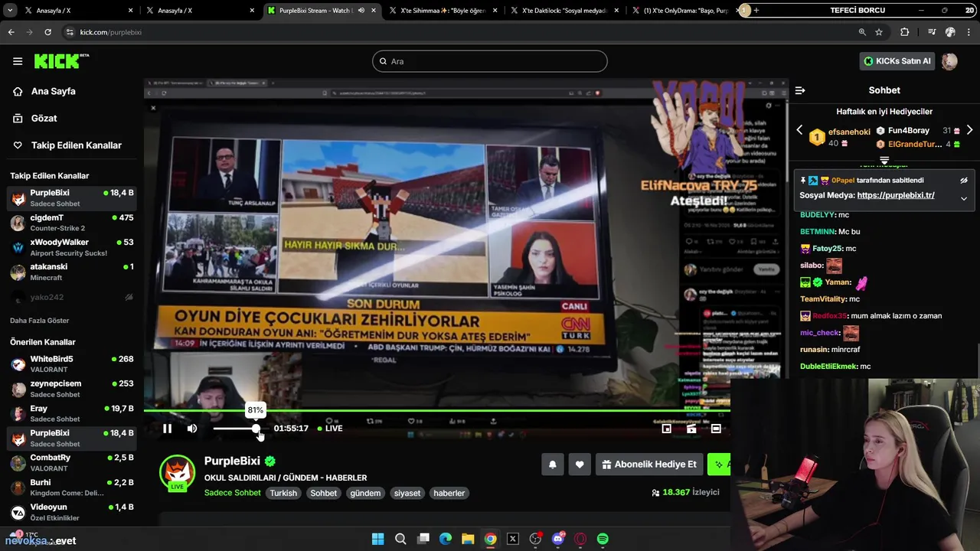Open recommended channel Videoyun
Screen dimensions: 980x551
(71, 511)
